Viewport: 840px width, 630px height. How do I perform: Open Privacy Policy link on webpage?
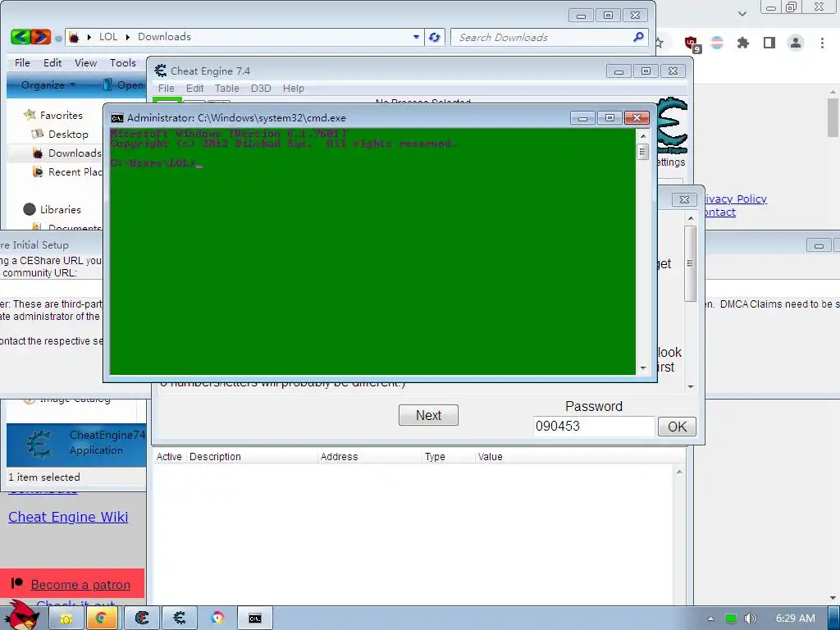pyautogui.click(x=735, y=199)
